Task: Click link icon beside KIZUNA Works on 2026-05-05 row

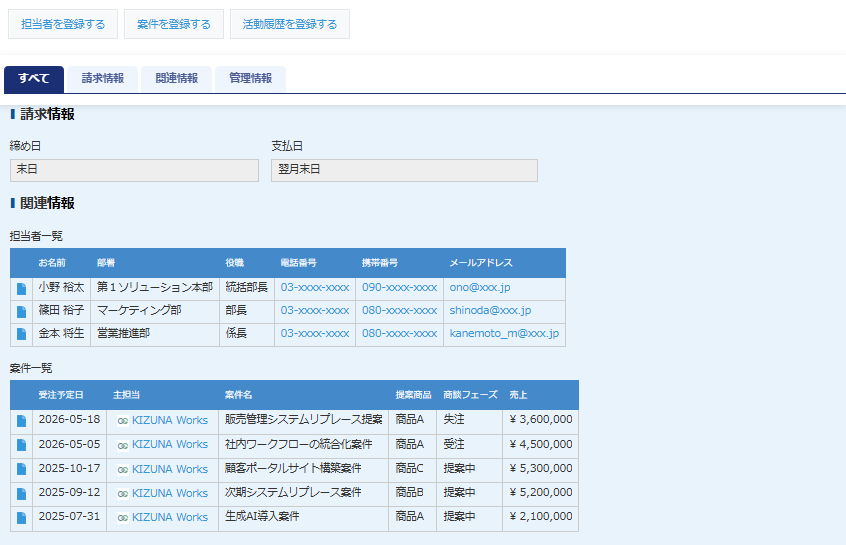Action: [123, 445]
